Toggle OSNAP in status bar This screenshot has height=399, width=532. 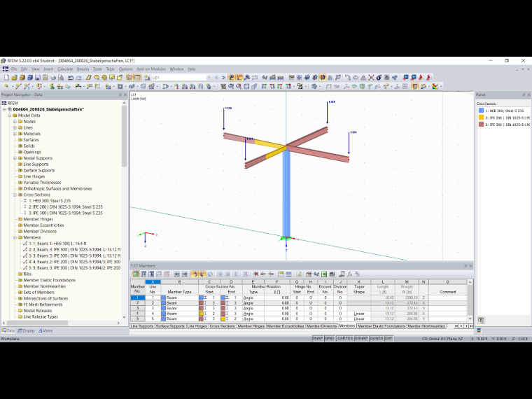[x=361, y=339]
